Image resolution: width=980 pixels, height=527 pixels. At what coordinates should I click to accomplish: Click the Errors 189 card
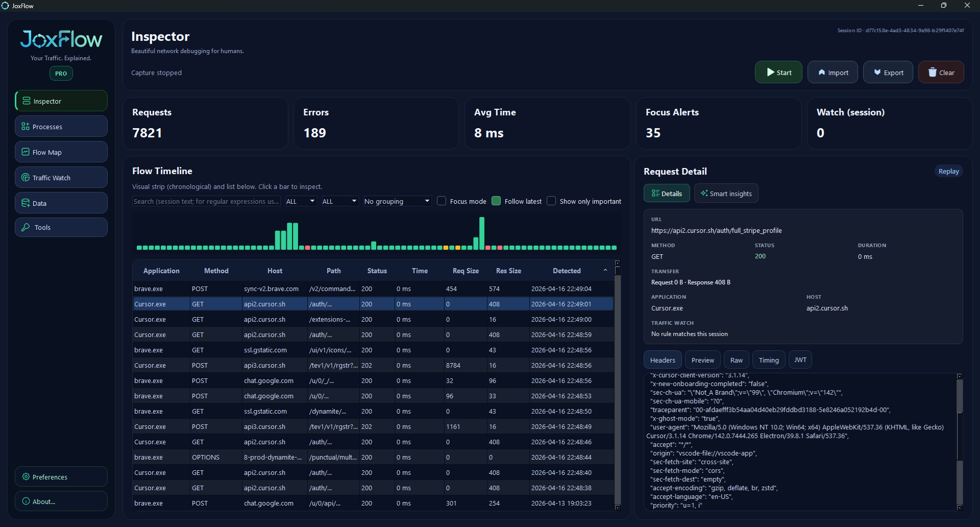(x=376, y=123)
